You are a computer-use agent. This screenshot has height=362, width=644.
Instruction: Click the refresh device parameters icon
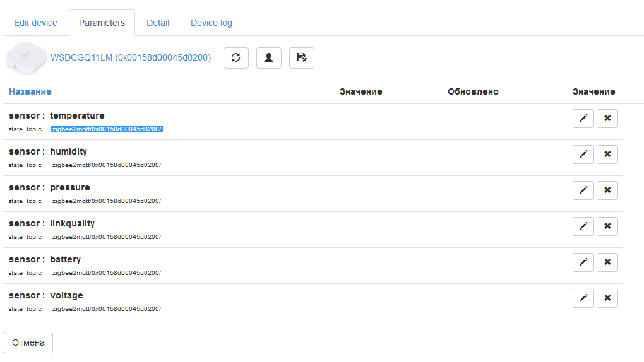click(x=236, y=58)
